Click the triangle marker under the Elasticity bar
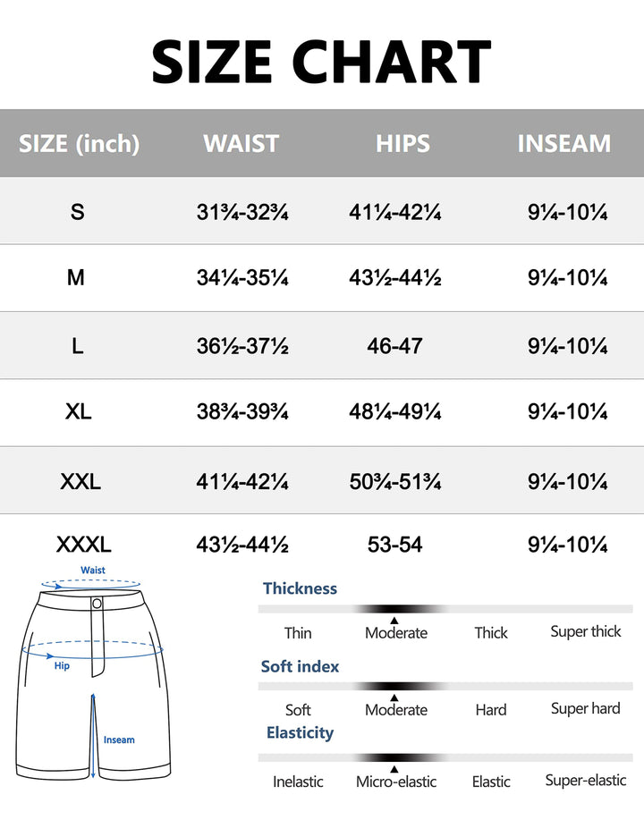 coord(394,768)
